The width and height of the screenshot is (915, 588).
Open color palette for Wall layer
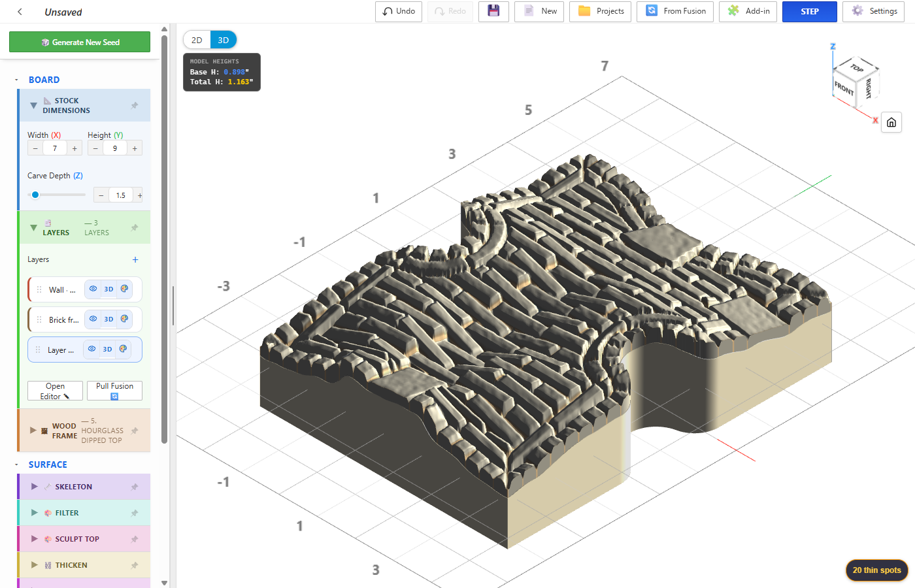(124, 289)
